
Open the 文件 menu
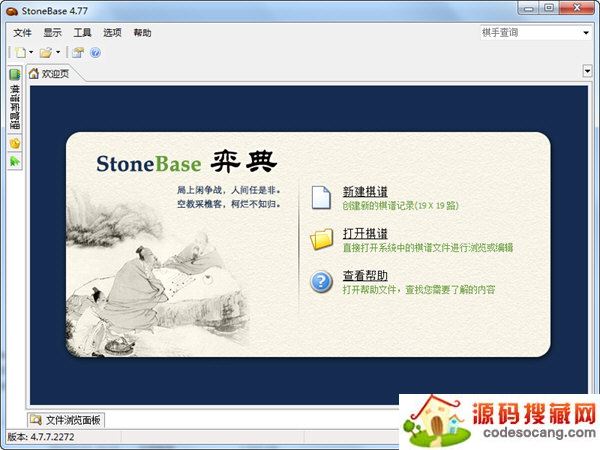22,33
